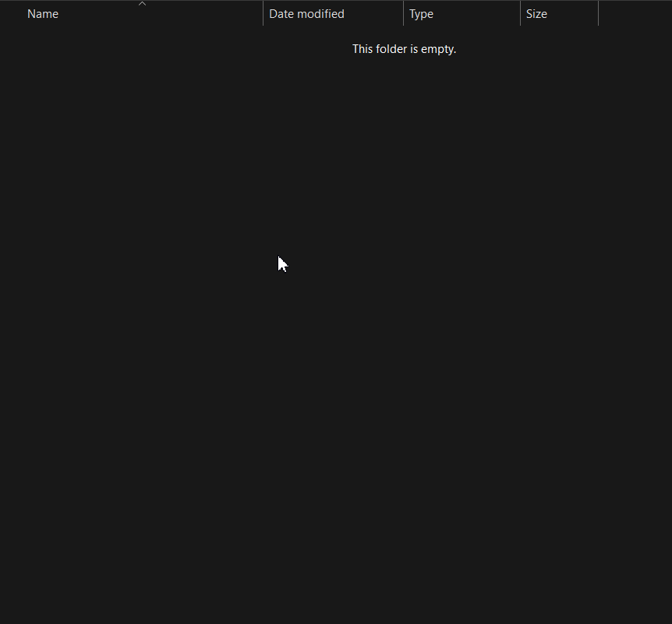The height and width of the screenshot is (624, 672).
Task: Click empty space beneath the Size header
Action: tap(559, 156)
